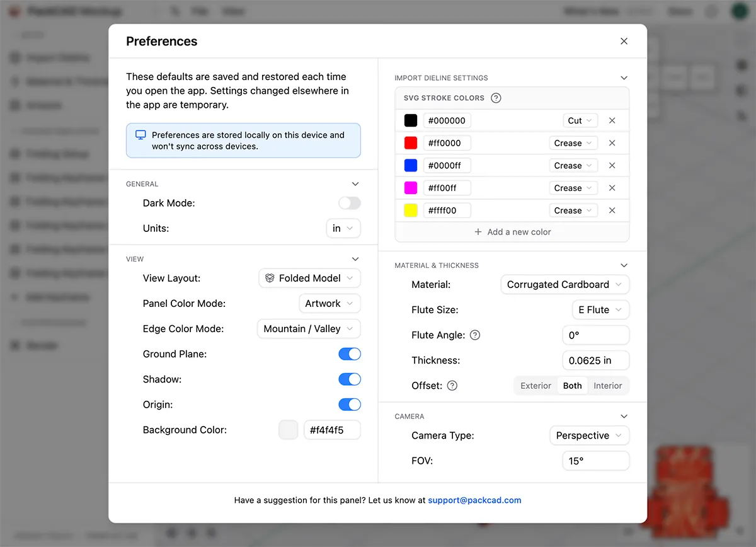The image size is (756, 547).
Task: Open the Flute Size dropdown
Action: [601, 309]
